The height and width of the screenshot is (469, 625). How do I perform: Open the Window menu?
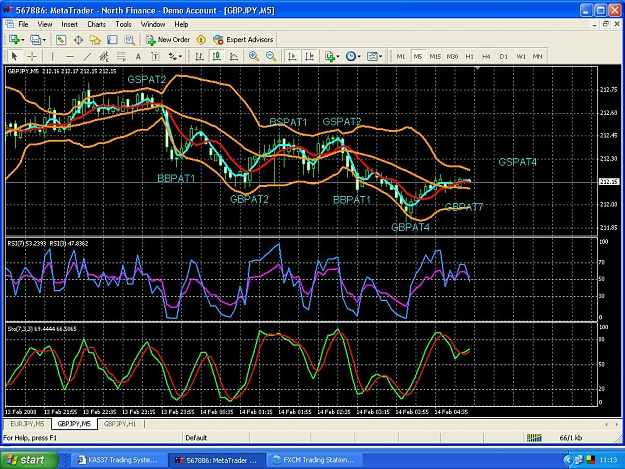click(x=153, y=24)
